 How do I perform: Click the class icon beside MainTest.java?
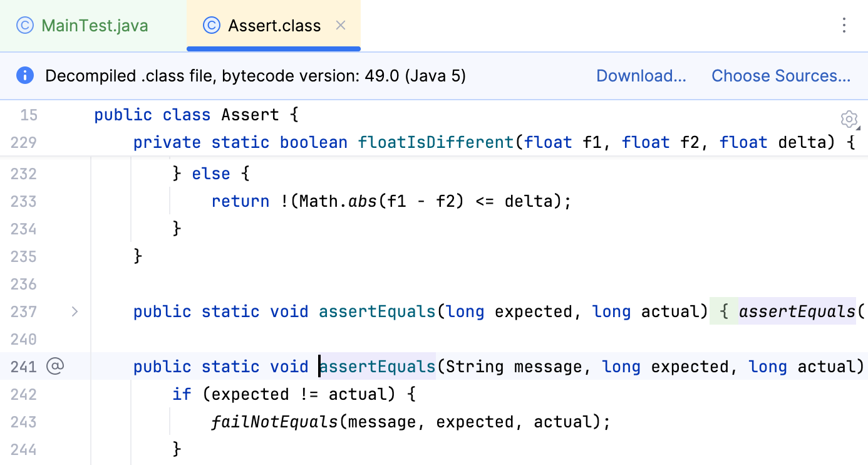click(24, 25)
